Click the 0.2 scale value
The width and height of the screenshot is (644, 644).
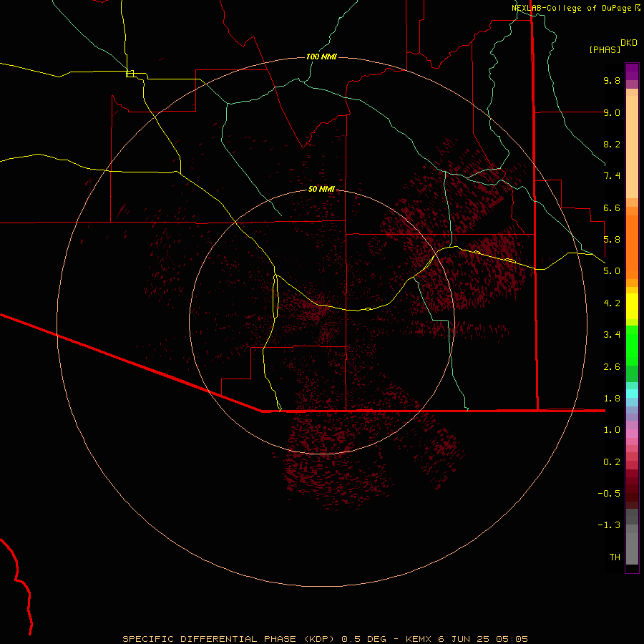pos(612,462)
